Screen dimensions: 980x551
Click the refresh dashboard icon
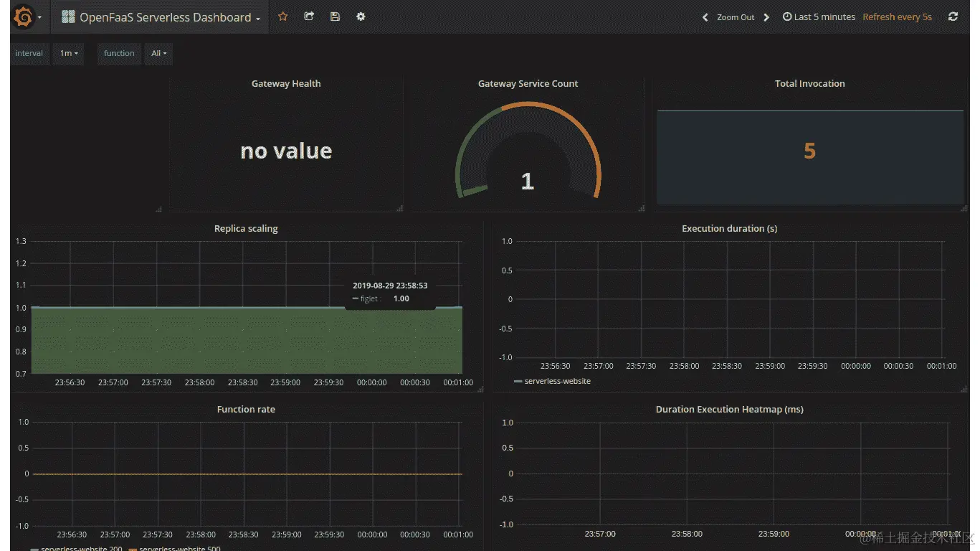(x=953, y=17)
